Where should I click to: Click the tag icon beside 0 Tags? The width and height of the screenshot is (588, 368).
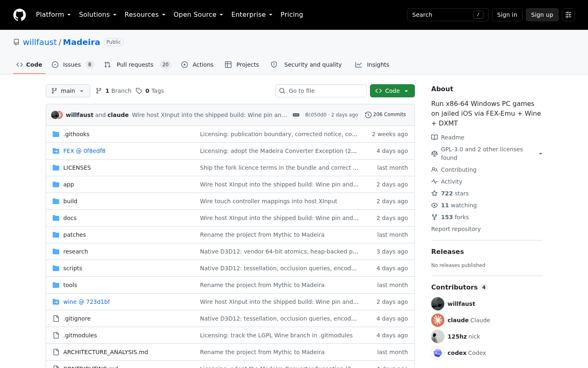click(x=139, y=91)
